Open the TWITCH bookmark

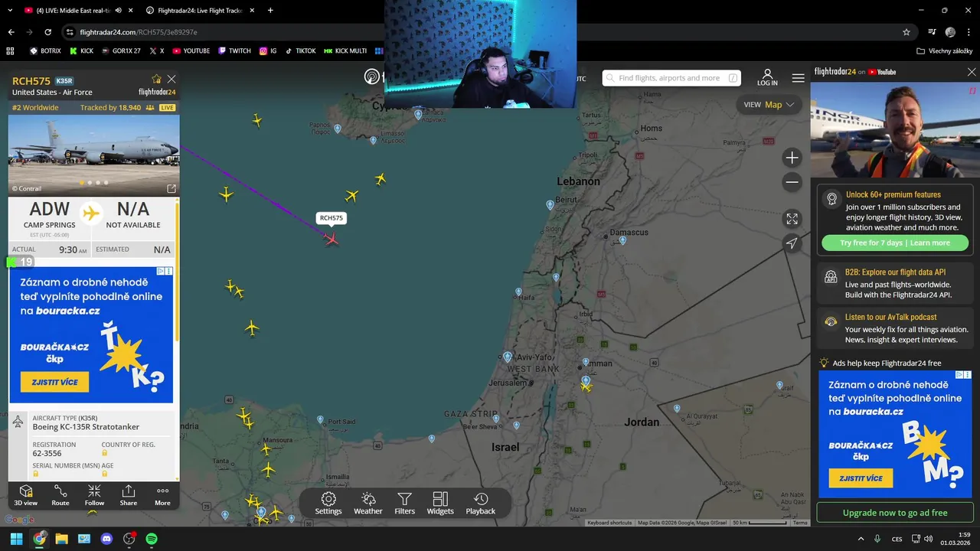pyautogui.click(x=234, y=51)
